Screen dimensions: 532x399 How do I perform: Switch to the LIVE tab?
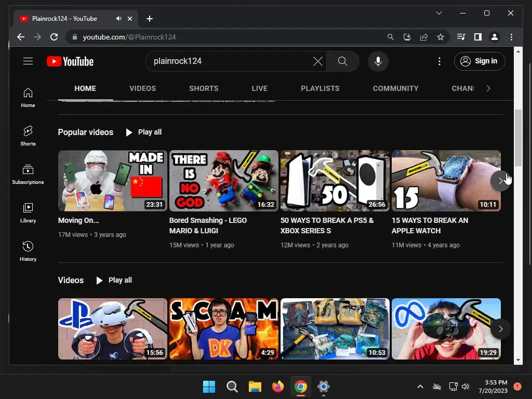point(260,88)
